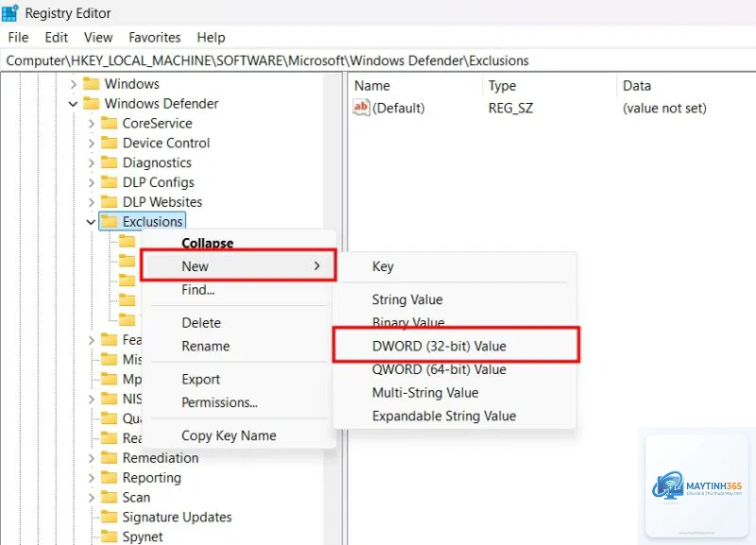Screen dimensions: 756x545
Task: Click the REG_SZ type cell
Action: (510, 108)
